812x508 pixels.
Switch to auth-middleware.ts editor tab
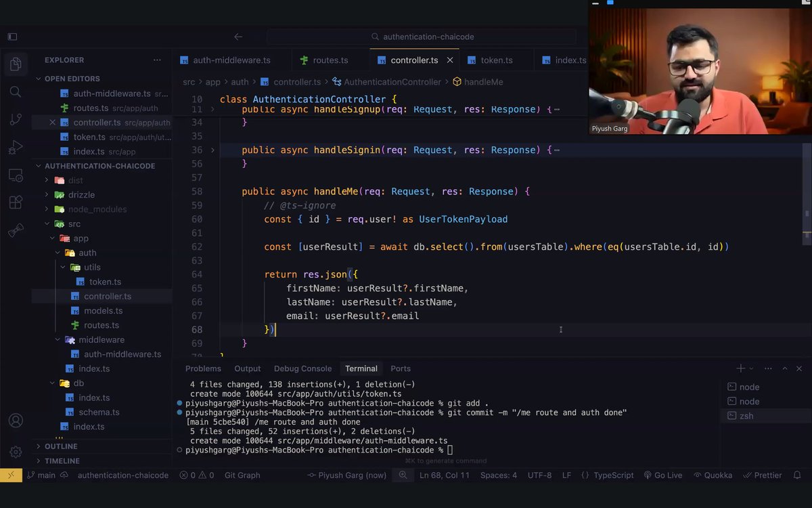231,60
